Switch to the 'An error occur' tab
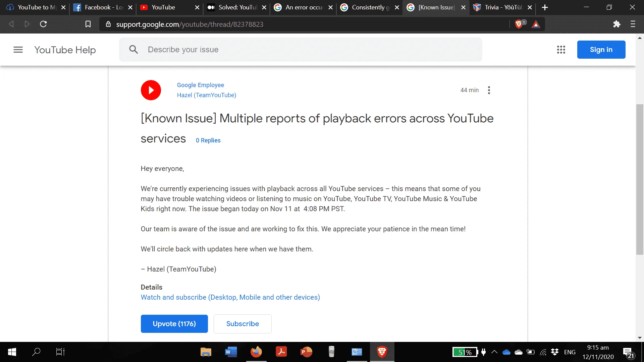Image resolution: width=644 pixels, height=362 pixels. point(303,7)
